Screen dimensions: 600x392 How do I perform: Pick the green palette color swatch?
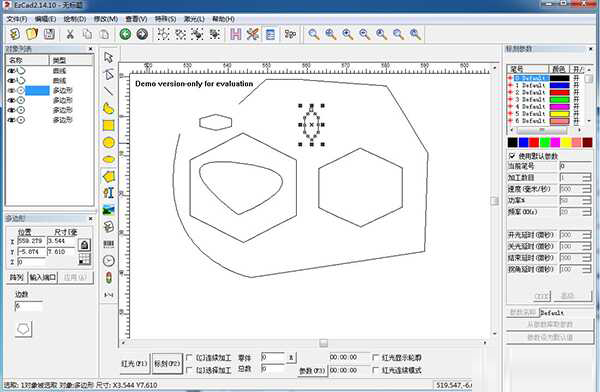pyautogui.click(x=545, y=142)
